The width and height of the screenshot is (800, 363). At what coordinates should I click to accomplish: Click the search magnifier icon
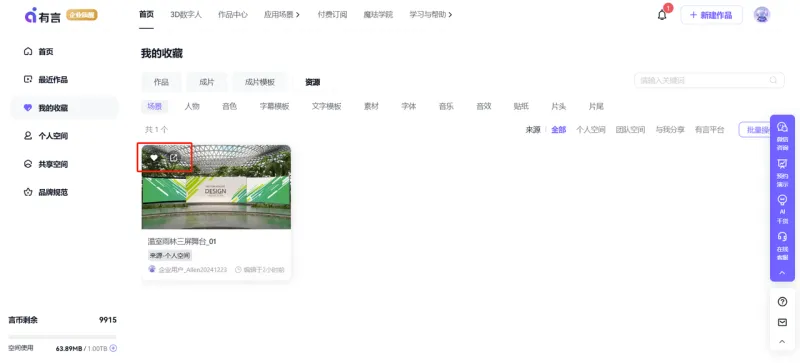[x=773, y=80]
